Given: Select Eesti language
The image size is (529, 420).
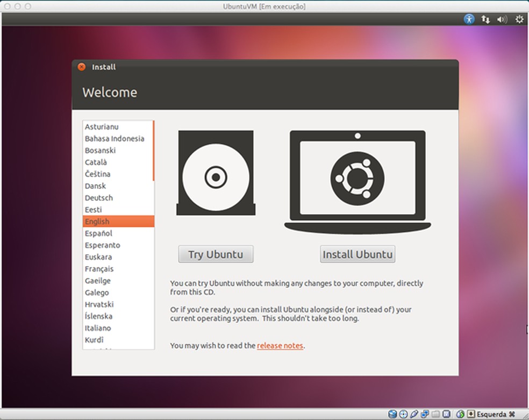Looking at the screenshot, I should pos(118,210).
